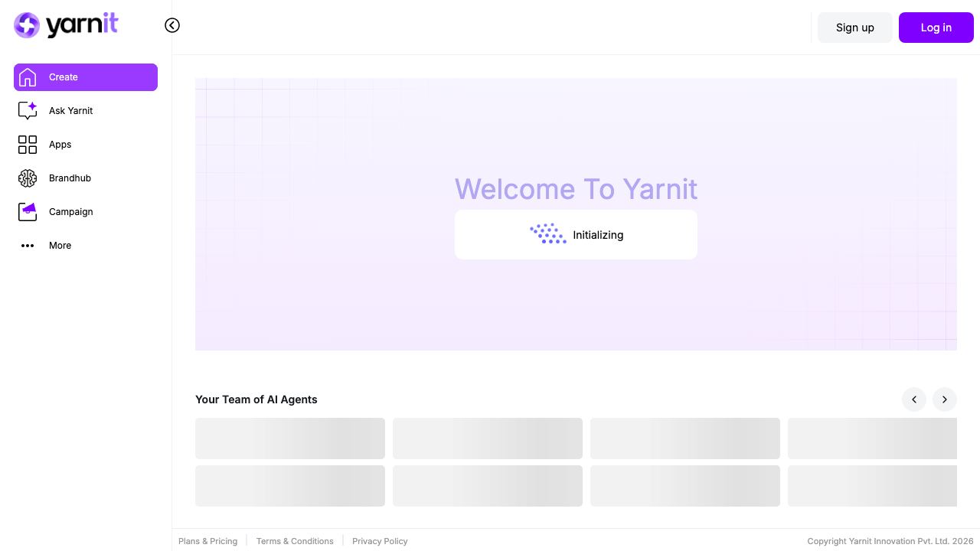
Task: Click the Ask Yarnit chat sparkle icon
Action: point(28,111)
